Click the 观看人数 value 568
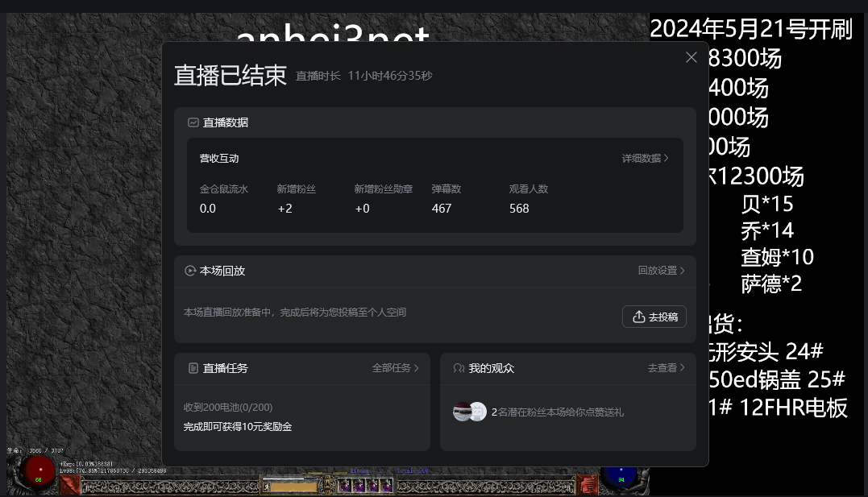This screenshot has width=868, height=497. click(519, 209)
